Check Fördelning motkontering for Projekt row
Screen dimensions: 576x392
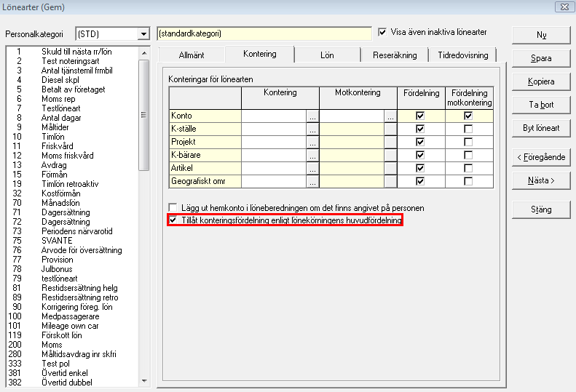pyautogui.click(x=468, y=142)
